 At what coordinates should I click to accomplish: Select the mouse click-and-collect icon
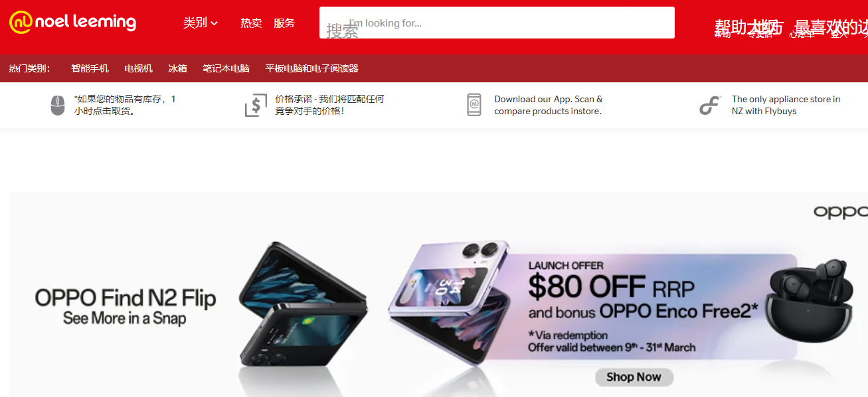pos(58,106)
